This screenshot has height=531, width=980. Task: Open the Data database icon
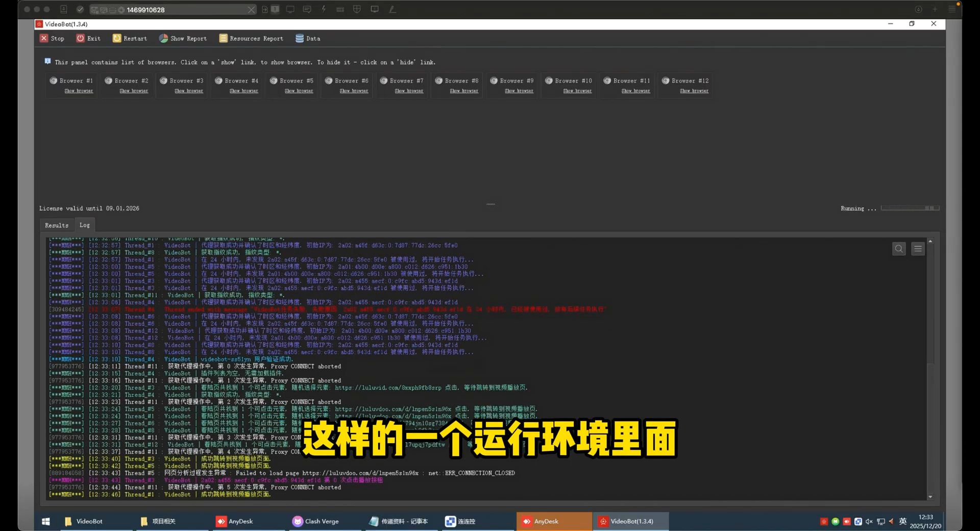300,38
